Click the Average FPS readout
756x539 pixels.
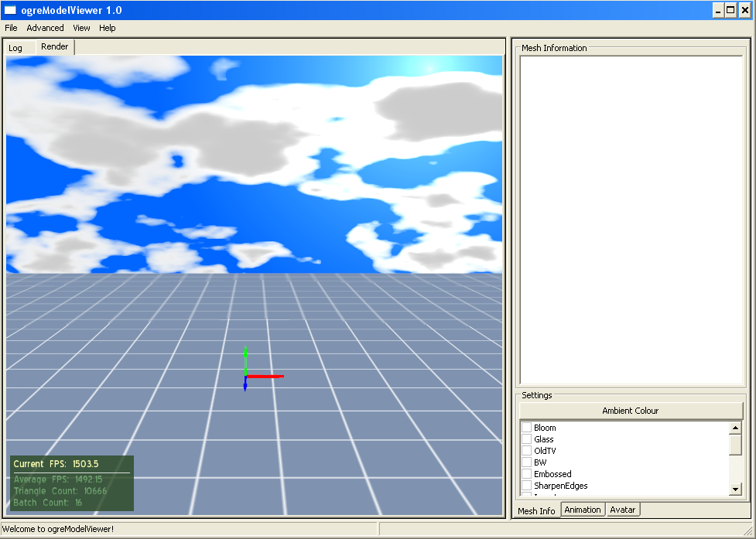58,479
